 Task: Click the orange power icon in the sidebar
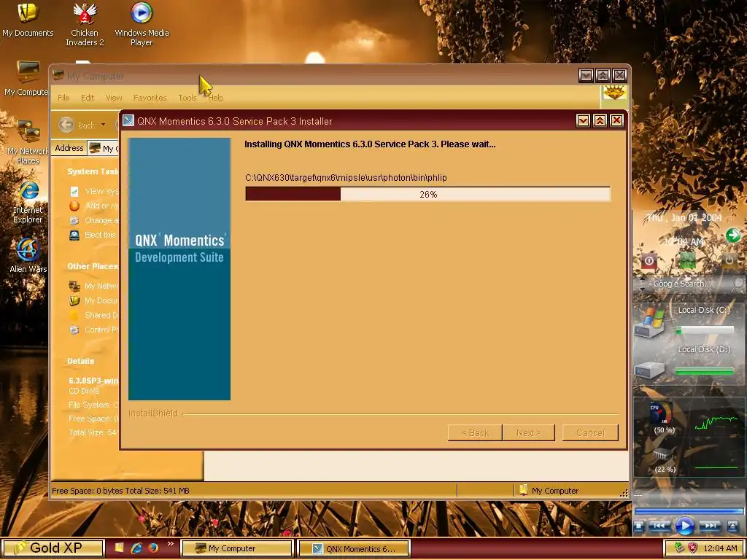tap(729, 260)
